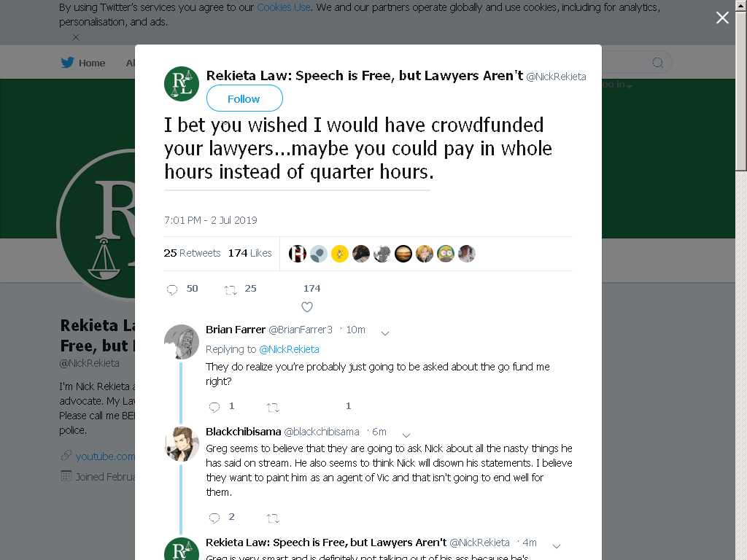View the 174 Likes list
The width and height of the screenshot is (747, 560).
pos(249,253)
